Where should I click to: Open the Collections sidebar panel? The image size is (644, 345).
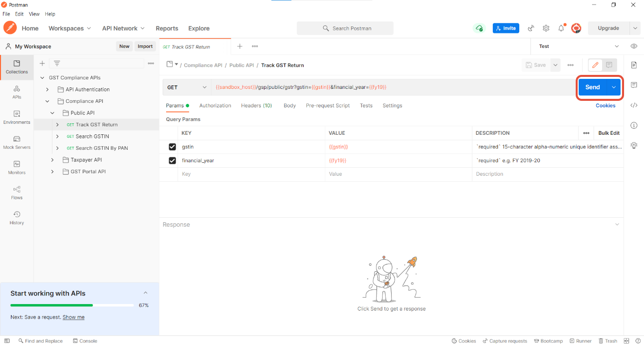point(16,67)
